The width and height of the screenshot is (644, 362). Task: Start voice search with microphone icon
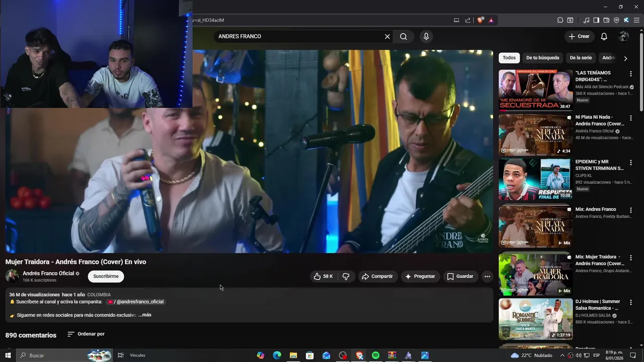[x=426, y=36]
